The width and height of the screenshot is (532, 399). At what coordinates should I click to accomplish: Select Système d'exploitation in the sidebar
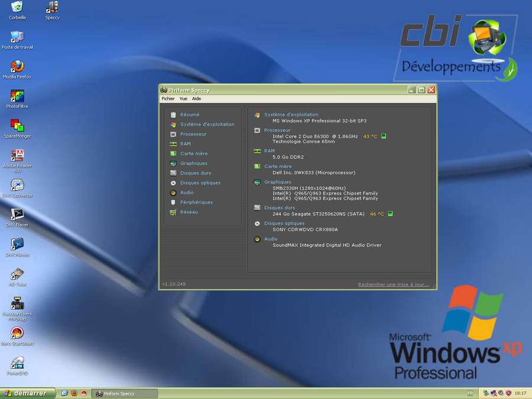click(x=207, y=125)
